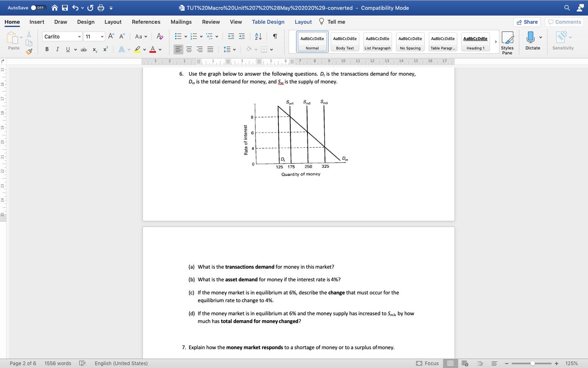
Task: Adjust the zoom slider
Action: [x=532, y=363]
